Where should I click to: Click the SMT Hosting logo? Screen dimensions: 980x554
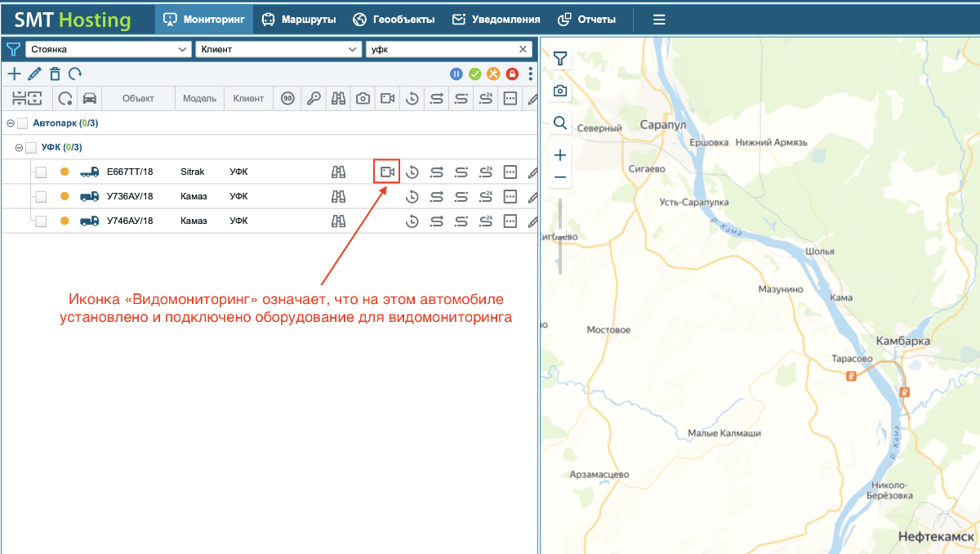[x=73, y=20]
